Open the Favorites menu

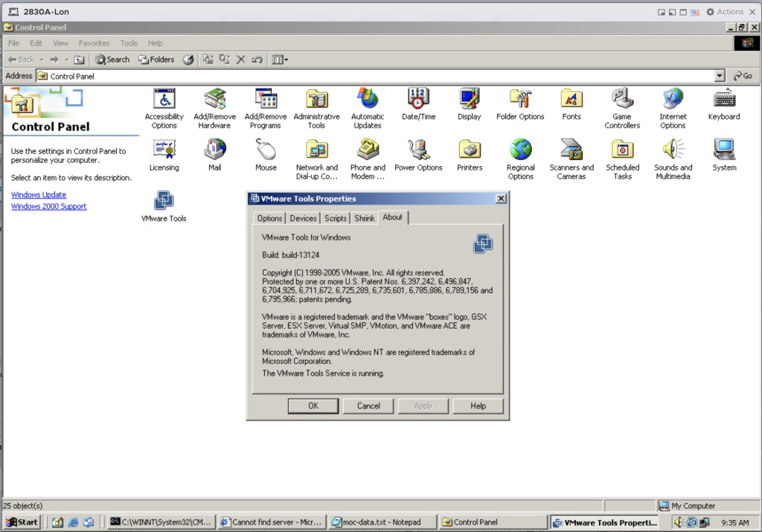tap(95, 43)
